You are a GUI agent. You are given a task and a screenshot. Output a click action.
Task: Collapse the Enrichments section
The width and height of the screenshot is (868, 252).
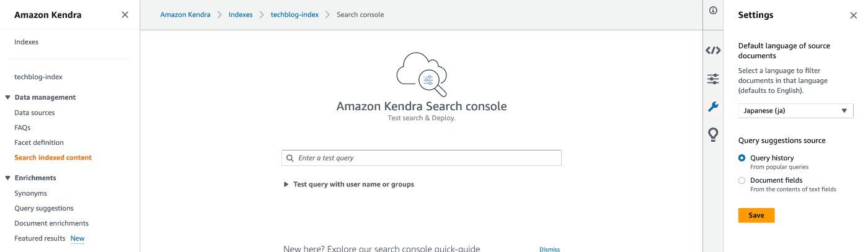8,178
